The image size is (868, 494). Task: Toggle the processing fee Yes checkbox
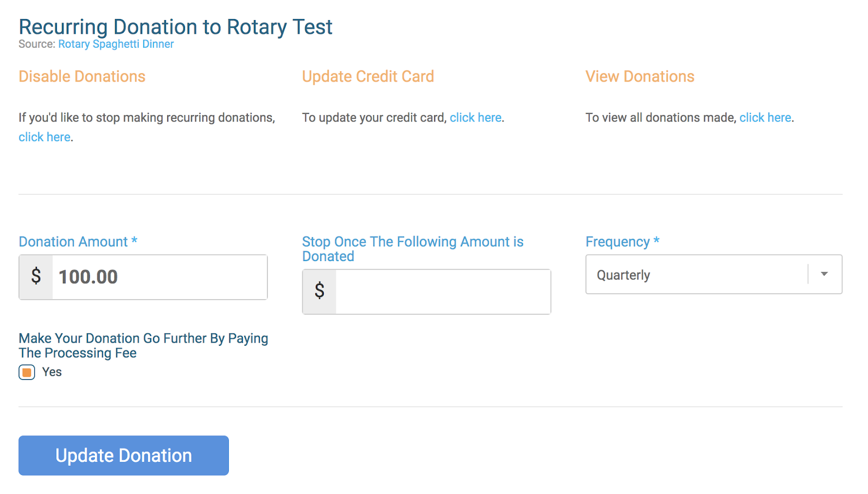tap(27, 372)
